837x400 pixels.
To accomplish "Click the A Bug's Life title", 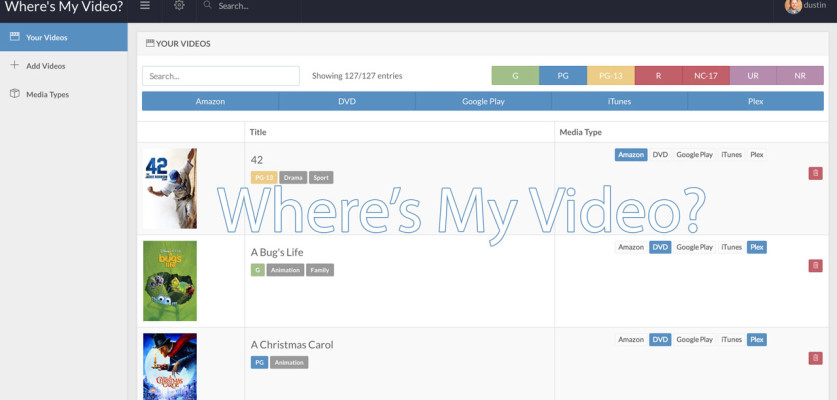I will (x=277, y=252).
